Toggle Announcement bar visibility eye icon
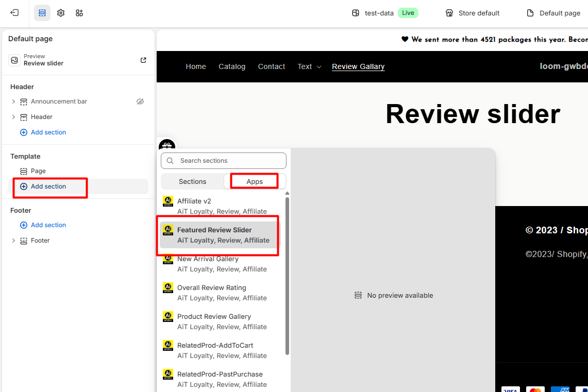This screenshot has height=392, width=588. point(140,101)
